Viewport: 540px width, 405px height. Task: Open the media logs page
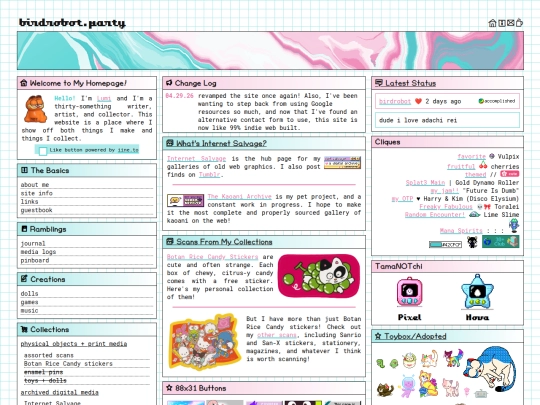[38, 252]
